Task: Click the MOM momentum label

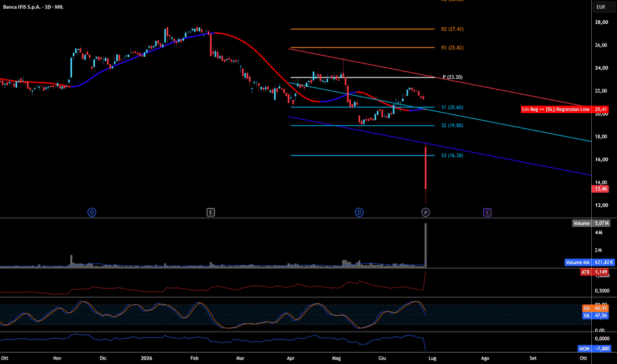Action: pos(585,349)
